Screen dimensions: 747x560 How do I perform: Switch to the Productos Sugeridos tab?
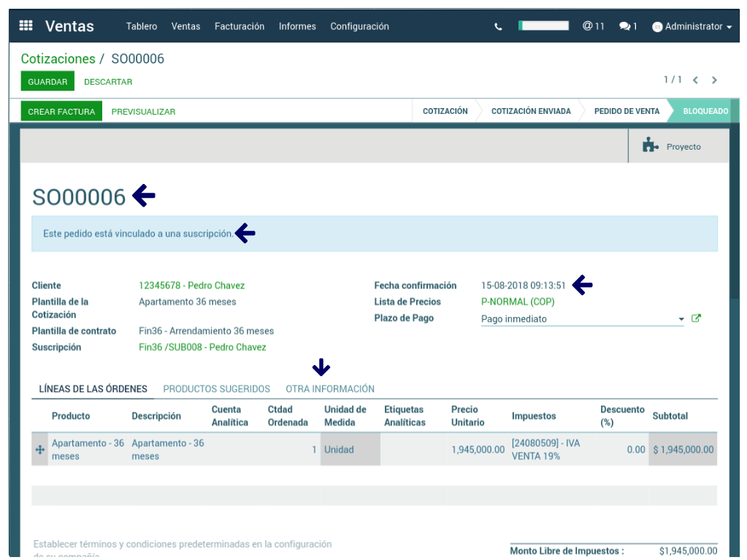point(216,389)
